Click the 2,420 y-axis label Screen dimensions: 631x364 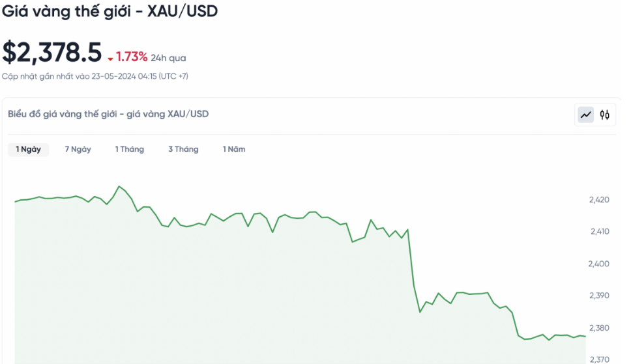[x=599, y=200]
